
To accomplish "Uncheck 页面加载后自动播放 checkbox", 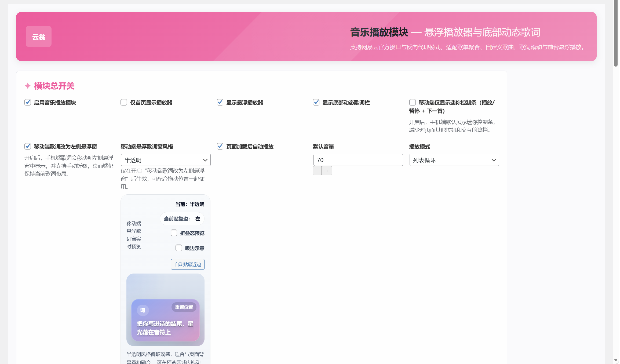I will click(220, 146).
